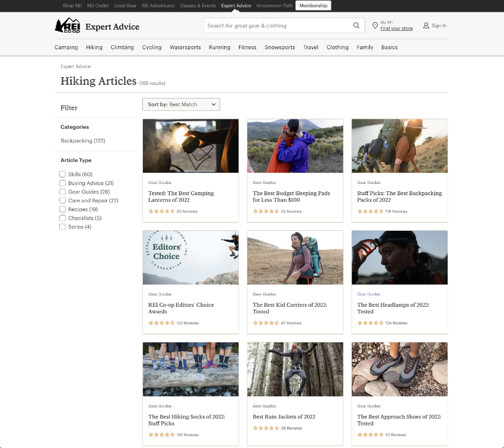Select the Expert Advice top tab
Viewport: 504px width, 448px height.
click(236, 5)
